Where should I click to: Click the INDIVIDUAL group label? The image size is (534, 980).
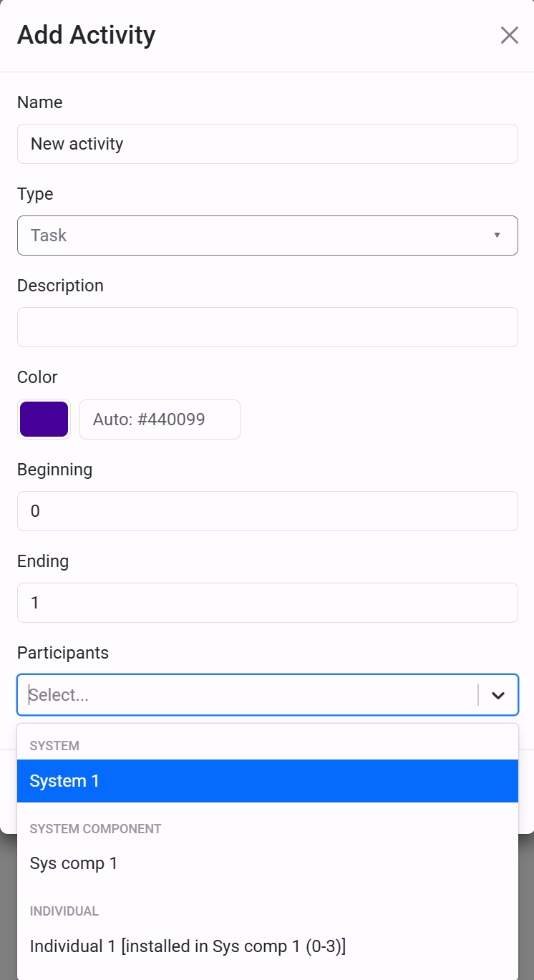coord(64,911)
